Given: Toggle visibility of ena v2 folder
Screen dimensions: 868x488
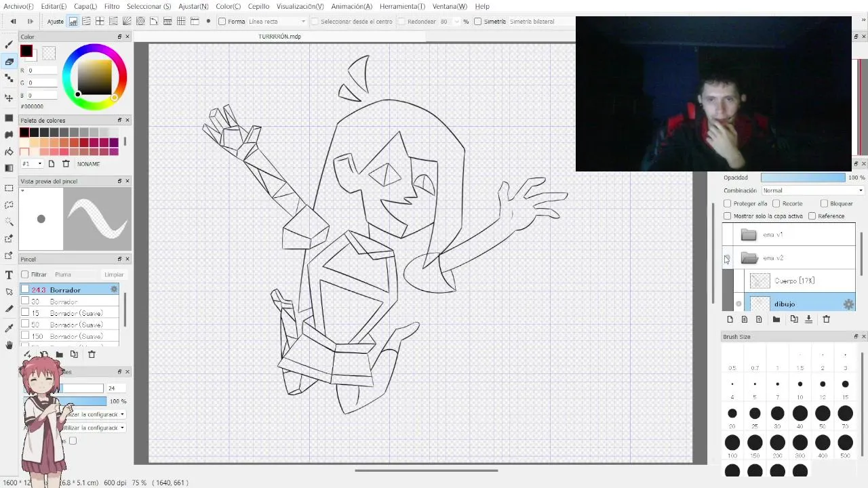Looking at the screenshot, I should [x=727, y=258].
